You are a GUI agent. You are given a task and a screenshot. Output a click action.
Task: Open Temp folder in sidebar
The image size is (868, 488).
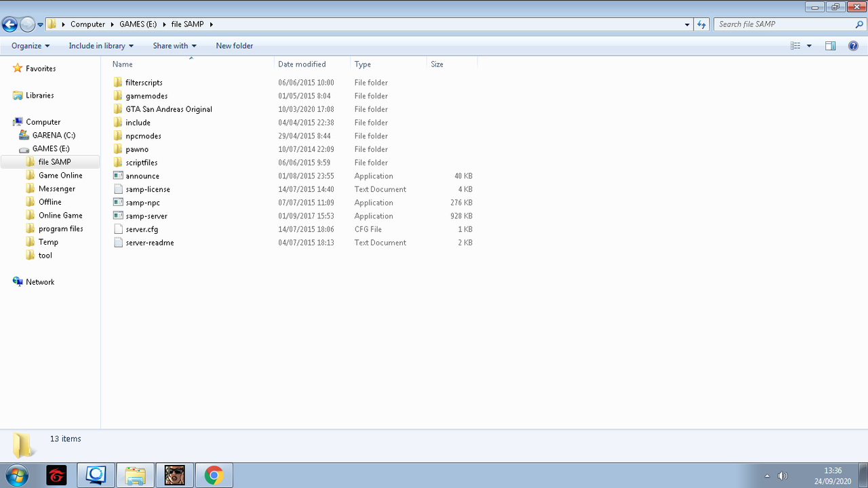click(48, 242)
